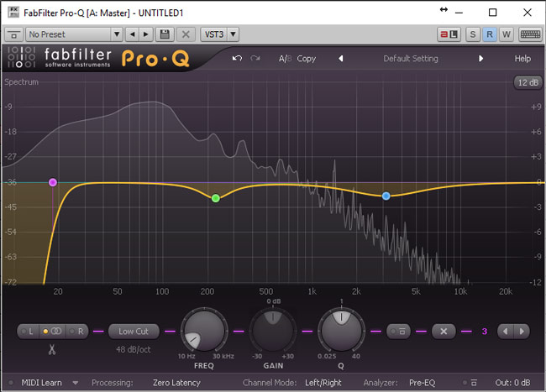
Task: Open the keyboard icon in the host toolbar
Action: click(x=529, y=34)
